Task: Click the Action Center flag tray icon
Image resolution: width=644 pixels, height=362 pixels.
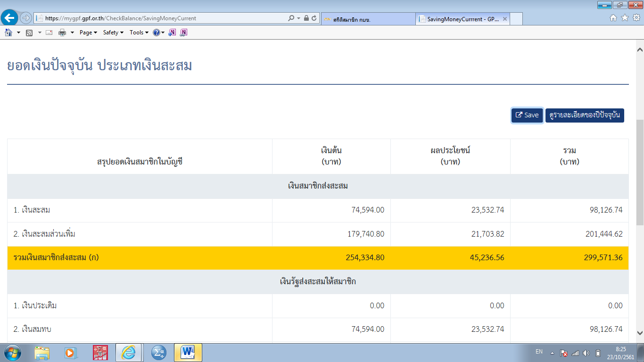Action: 563,353
